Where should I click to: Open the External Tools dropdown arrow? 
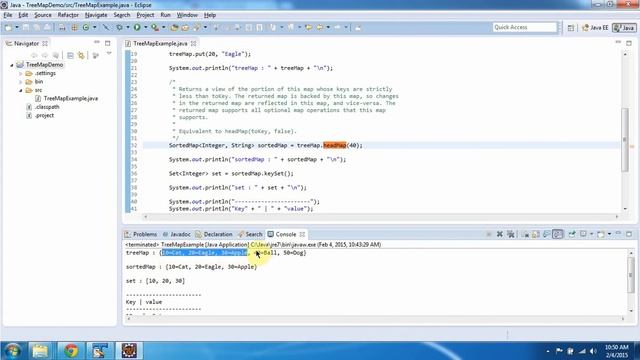coord(164,27)
